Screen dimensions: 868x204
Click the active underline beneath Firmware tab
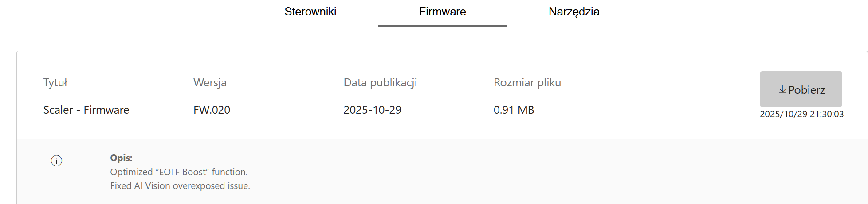tap(442, 25)
